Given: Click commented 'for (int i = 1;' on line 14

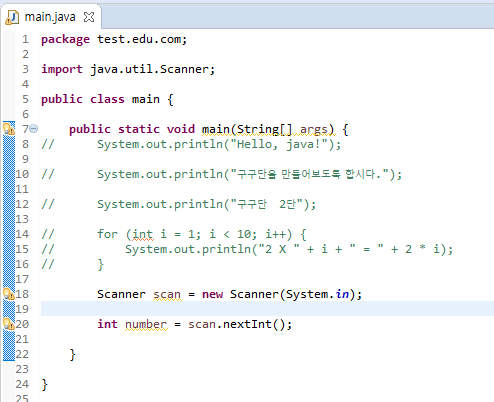Looking at the screenshot, I should point(149,234).
